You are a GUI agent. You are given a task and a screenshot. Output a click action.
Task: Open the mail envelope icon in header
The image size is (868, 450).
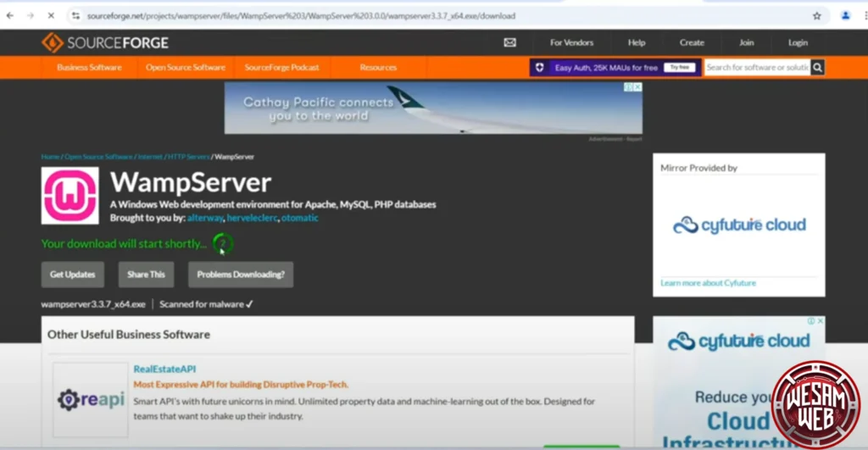click(509, 42)
